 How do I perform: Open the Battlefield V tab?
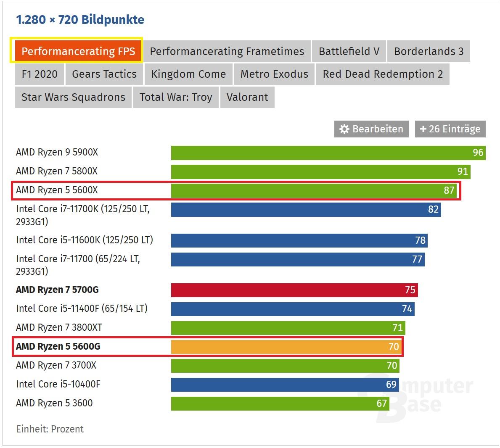[349, 51]
